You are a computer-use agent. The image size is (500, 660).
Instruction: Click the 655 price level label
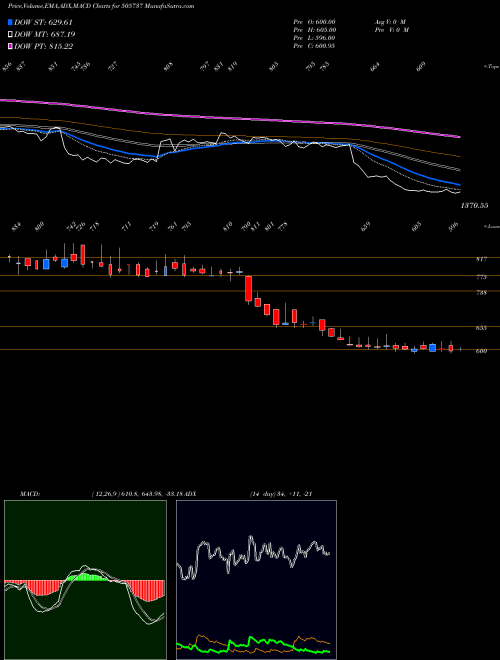pos(481,328)
